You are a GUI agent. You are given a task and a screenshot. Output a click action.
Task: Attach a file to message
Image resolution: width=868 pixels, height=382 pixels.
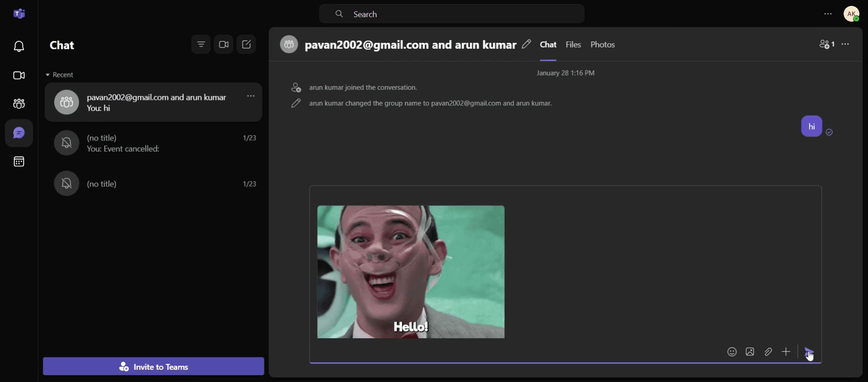tap(768, 352)
